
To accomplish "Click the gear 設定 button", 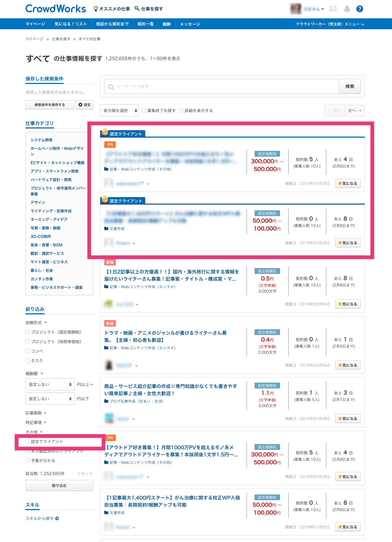I will 85,105.
